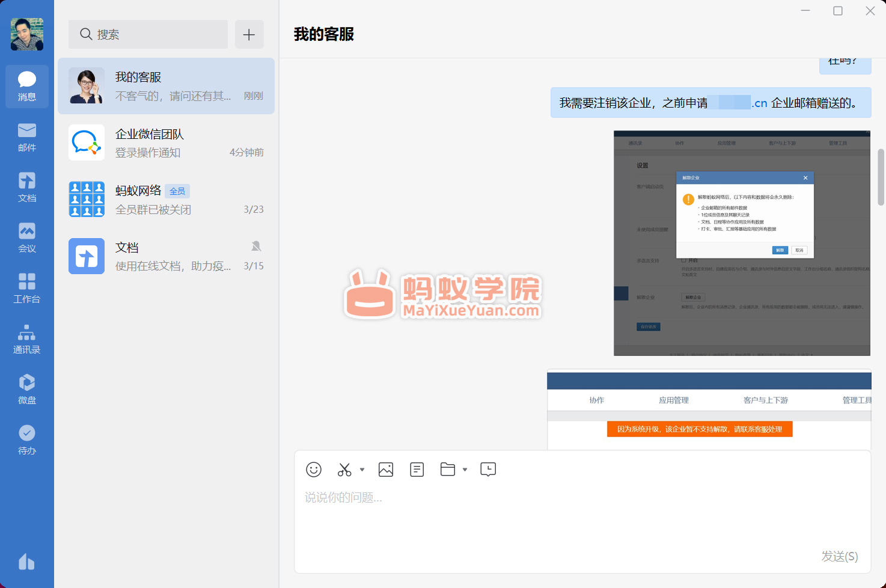Open the dissolve-enterprise dialog screenshot thumbnail

click(x=742, y=243)
